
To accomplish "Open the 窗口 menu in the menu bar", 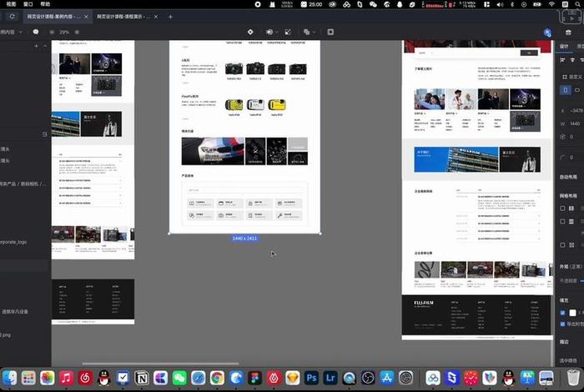I will point(28,4).
